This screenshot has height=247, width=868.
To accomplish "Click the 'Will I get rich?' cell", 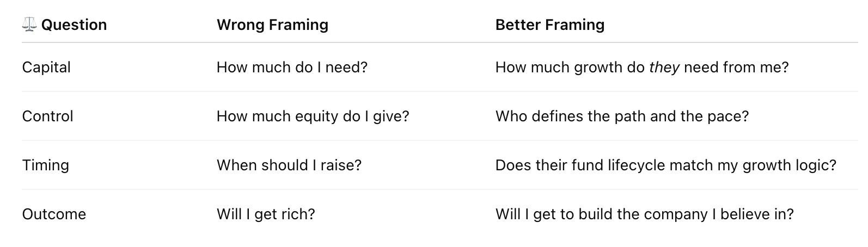I will [266, 214].
